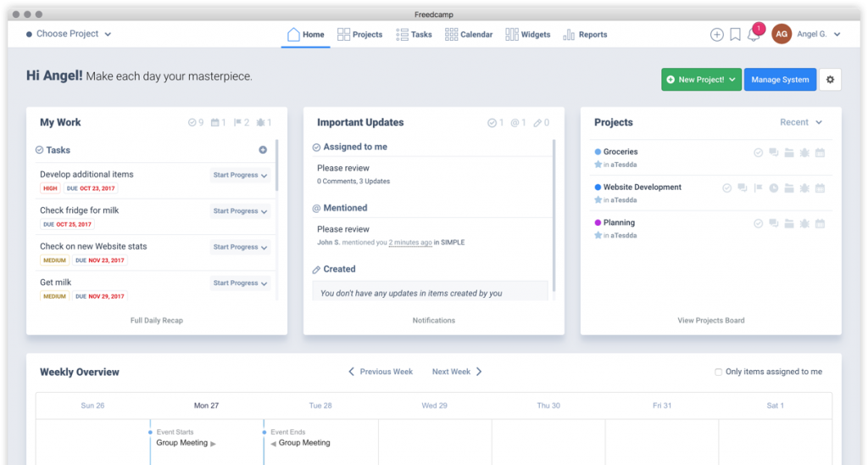Open the dashboard settings gear icon
The image size is (868, 465).
pyautogui.click(x=831, y=79)
